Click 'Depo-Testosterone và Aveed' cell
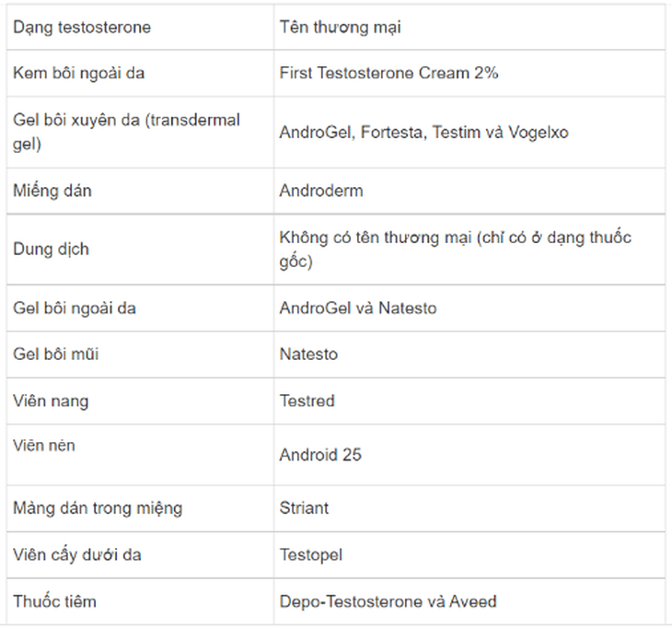 [469, 601]
